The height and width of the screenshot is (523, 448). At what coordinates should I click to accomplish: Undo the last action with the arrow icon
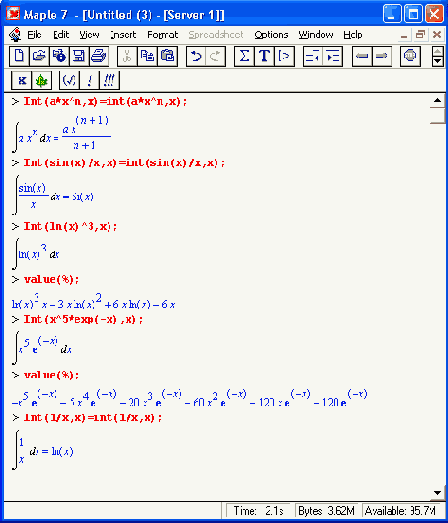pyautogui.click(x=196, y=56)
